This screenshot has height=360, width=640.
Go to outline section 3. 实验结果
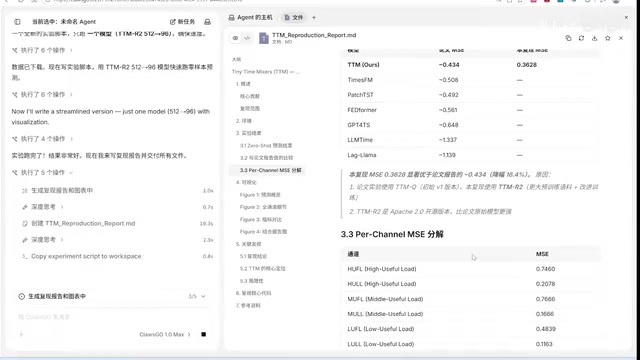point(248,133)
